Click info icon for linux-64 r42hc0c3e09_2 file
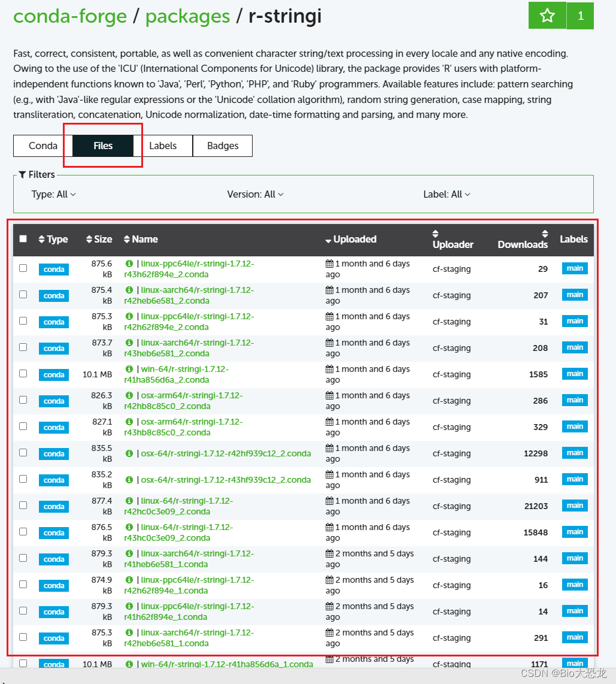Viewport: 616px width, 684px height. coord(129,501)
